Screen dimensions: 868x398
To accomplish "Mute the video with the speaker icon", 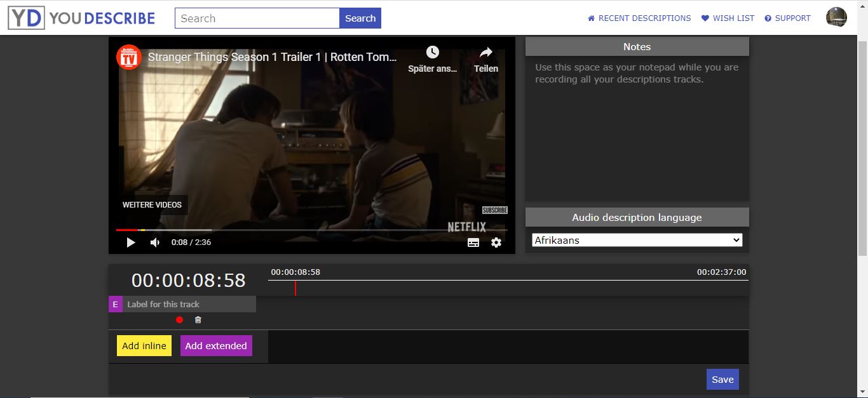I will 155,242.
